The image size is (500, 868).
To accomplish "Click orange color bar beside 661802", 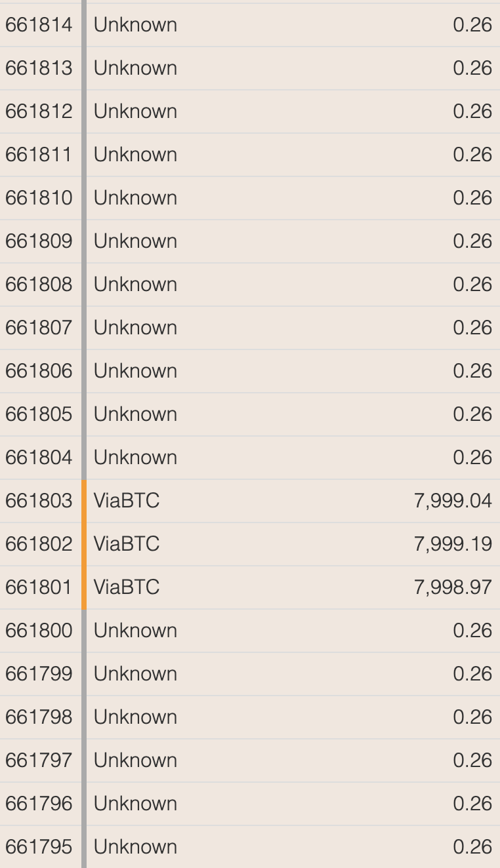I will click(84, 544).
